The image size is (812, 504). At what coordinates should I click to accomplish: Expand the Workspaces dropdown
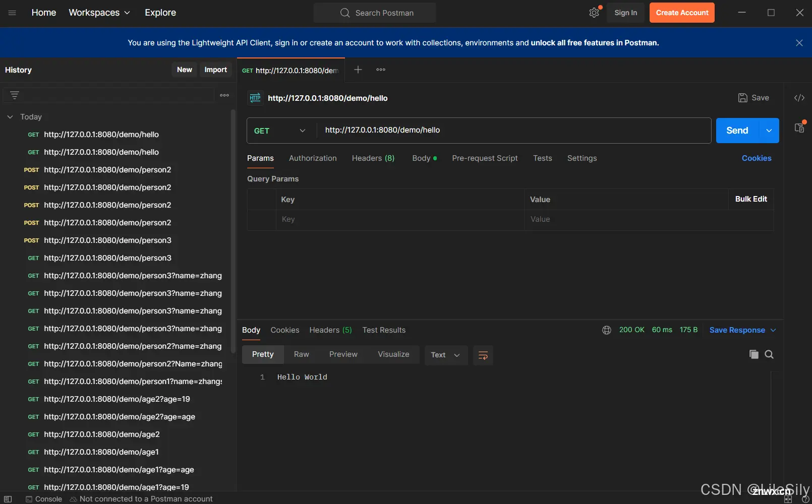coord(99,13)
